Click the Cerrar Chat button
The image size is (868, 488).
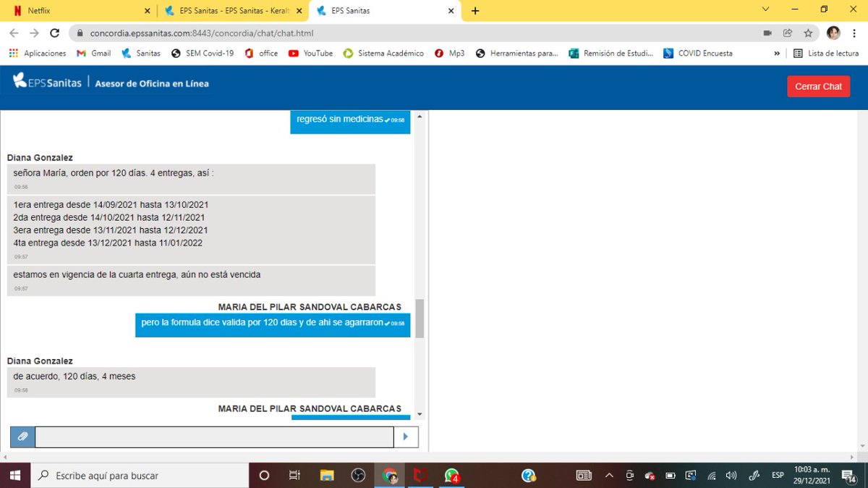coord(818,86)
